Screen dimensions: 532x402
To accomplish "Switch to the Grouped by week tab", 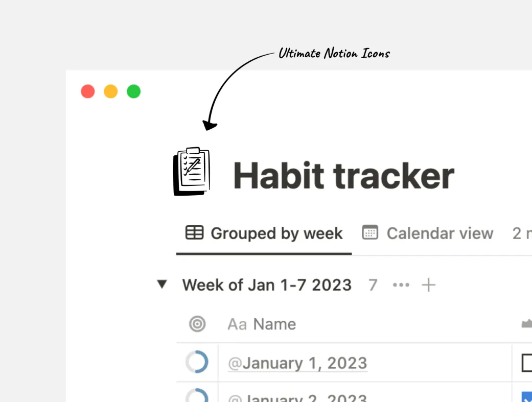I will (x=264, y=233).
